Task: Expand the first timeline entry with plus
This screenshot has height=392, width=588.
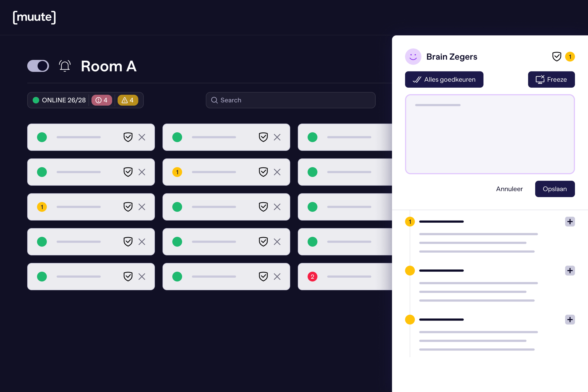Action: coord(570,222)
